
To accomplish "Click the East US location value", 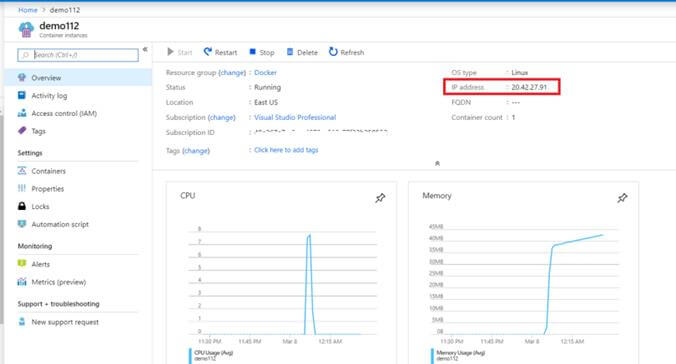I will pyautogui.click(x=266, y=102).
